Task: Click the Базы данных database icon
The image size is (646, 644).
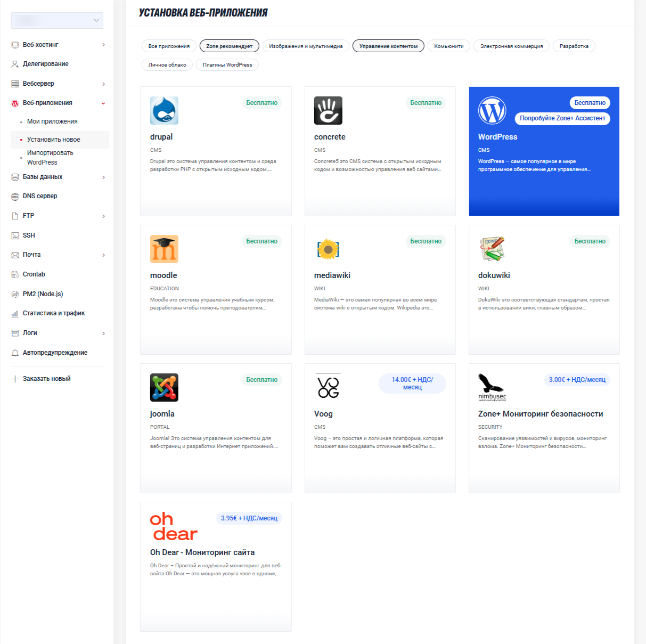Action: (x=15, y=177)
